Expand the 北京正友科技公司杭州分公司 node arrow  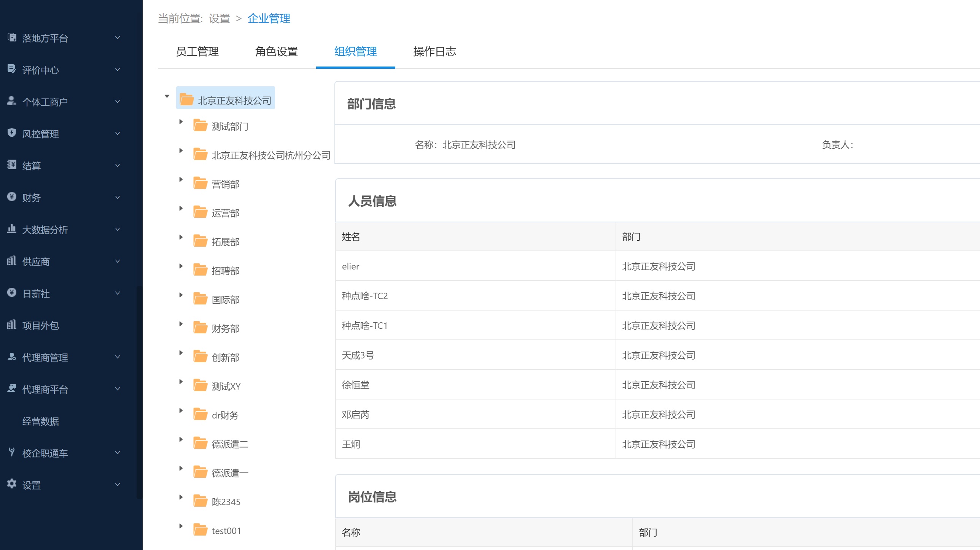click(x=181, y=151)
